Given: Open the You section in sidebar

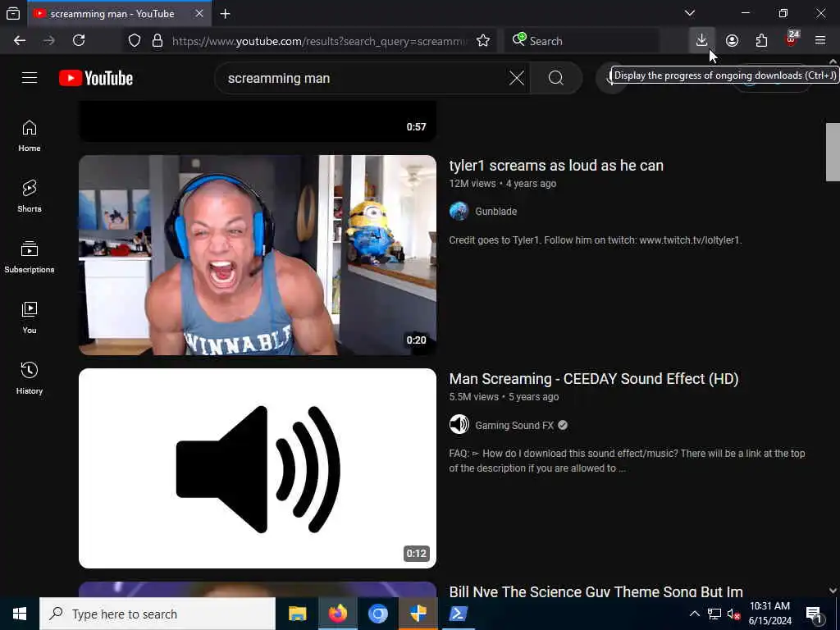Looking at the screenshot, I should (x=30, y=318).
